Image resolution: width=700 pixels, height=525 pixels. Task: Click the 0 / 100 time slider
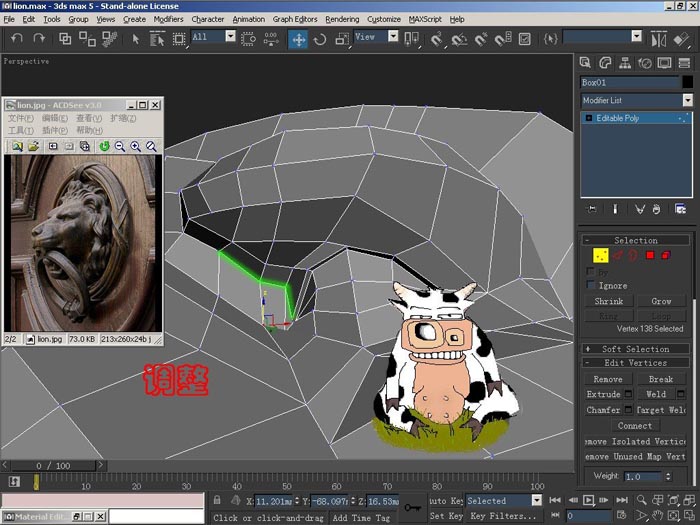point(54,466)
